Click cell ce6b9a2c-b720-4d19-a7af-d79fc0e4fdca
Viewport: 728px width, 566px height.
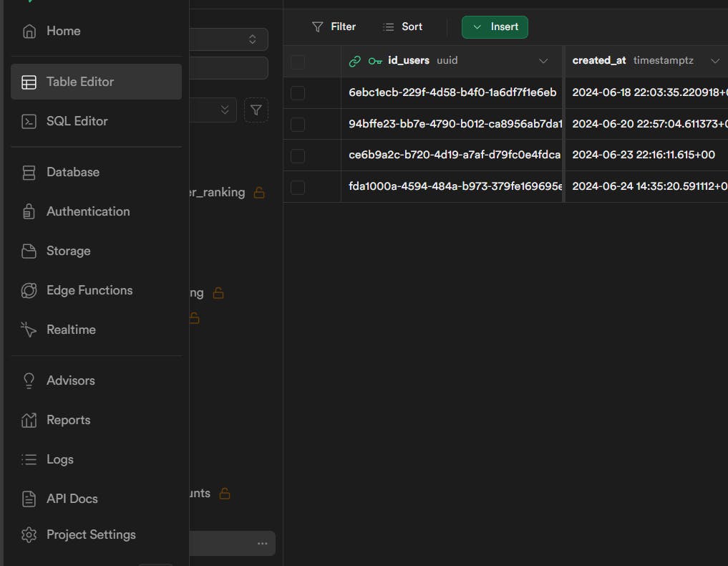(451, 155)
